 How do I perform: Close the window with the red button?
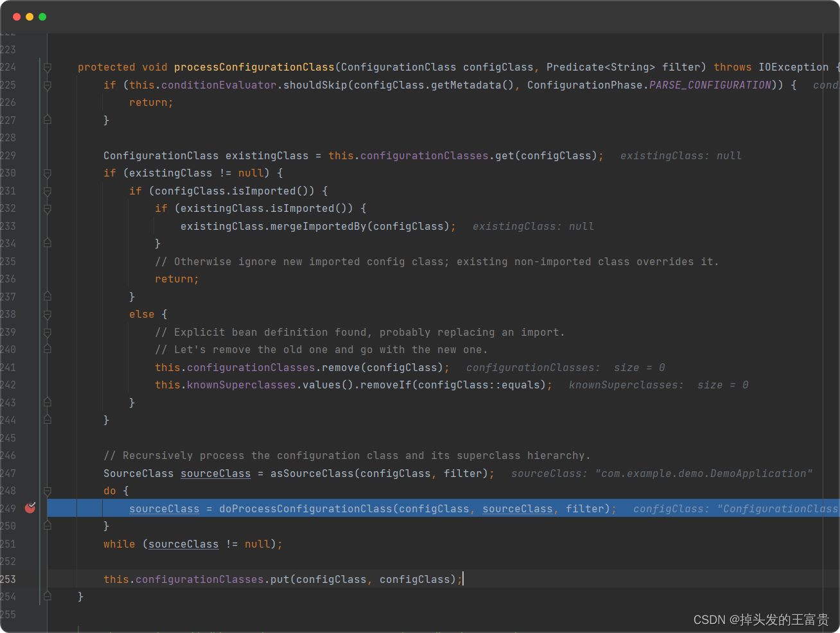tap(17, 17)
